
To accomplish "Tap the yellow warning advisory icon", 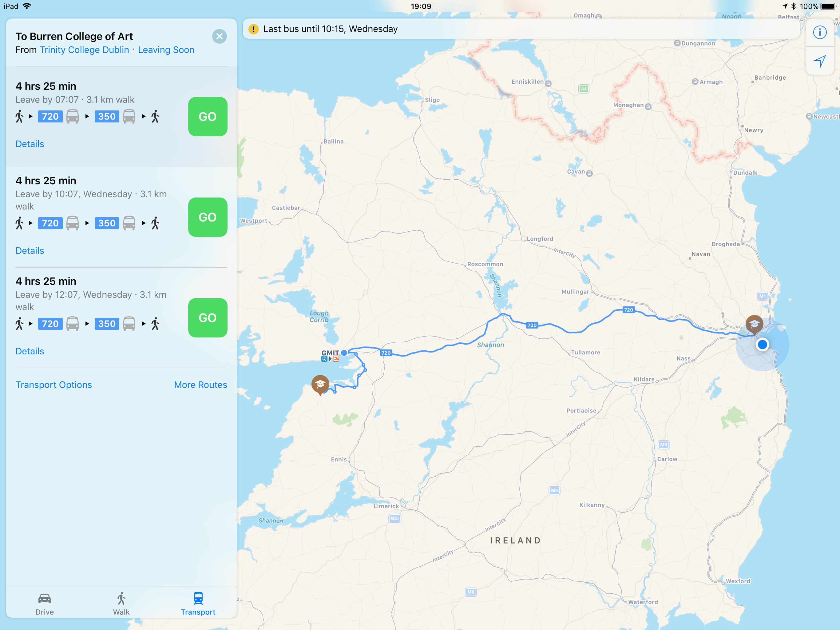I will [x=253, y=29].
